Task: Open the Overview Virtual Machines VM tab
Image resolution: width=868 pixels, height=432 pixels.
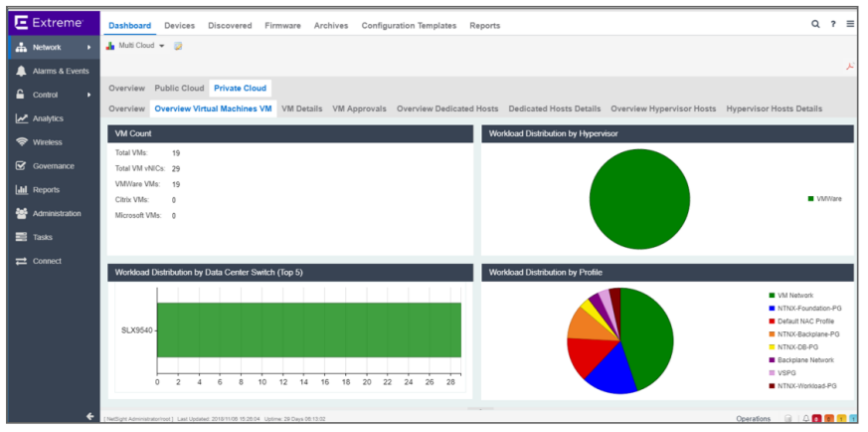Action: coord(213,108)
